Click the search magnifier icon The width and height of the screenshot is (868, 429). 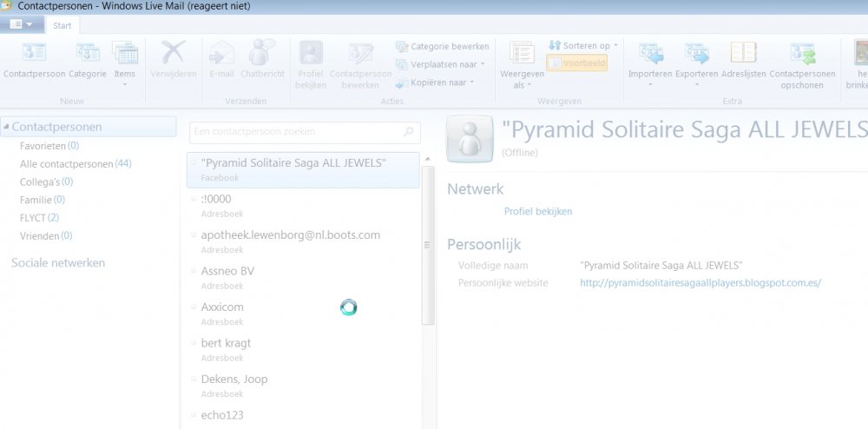409,132
